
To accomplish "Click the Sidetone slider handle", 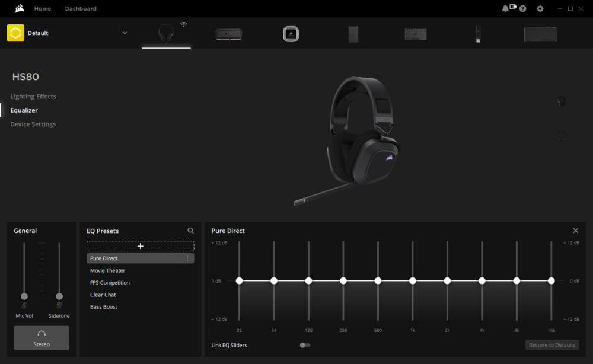I will pos(59,296).
